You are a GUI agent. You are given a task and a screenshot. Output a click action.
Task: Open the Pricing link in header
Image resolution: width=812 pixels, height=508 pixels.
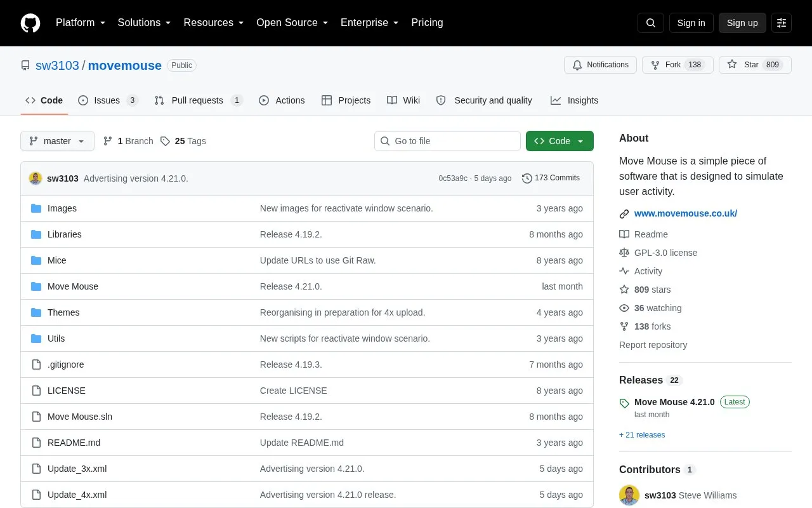427,23
